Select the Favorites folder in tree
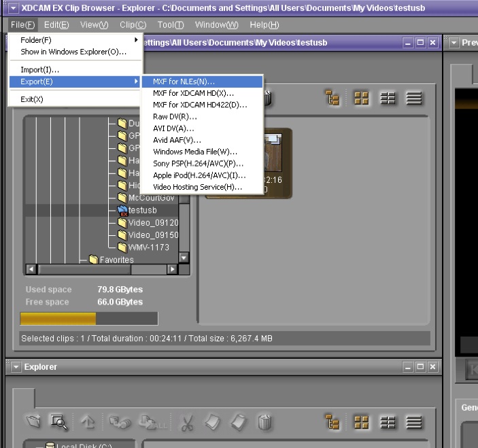 (x=112, y=260)
